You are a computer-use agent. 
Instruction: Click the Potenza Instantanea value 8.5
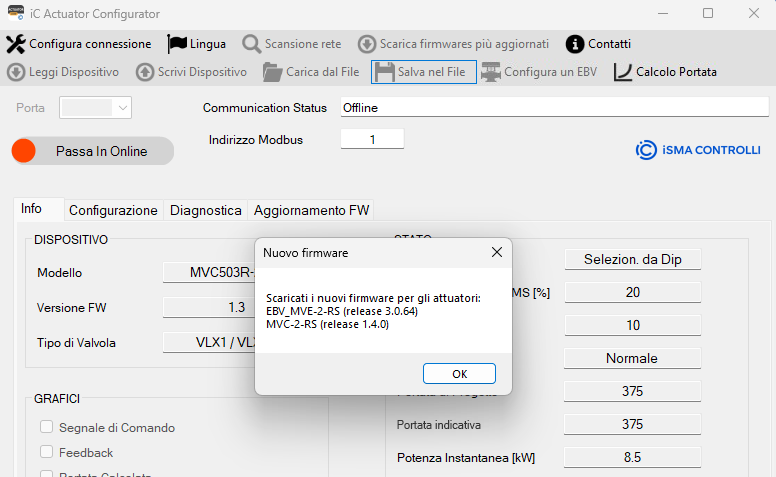coord(632,457)
